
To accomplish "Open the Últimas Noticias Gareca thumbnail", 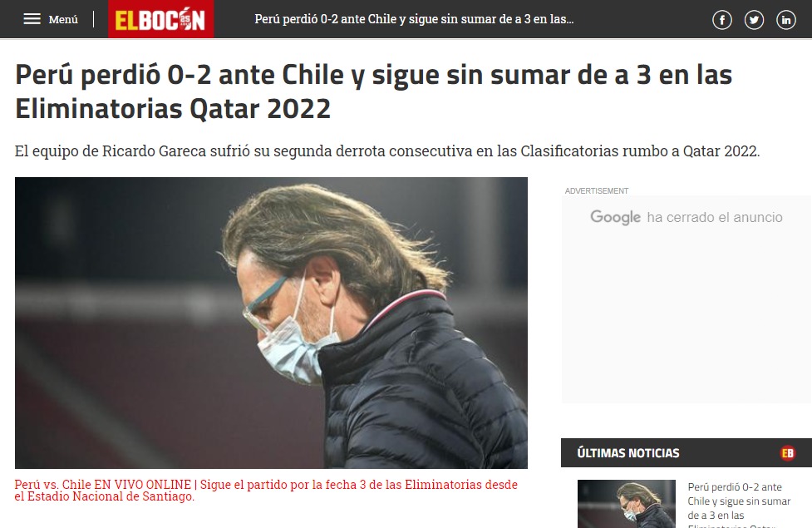I will (626, 504).
